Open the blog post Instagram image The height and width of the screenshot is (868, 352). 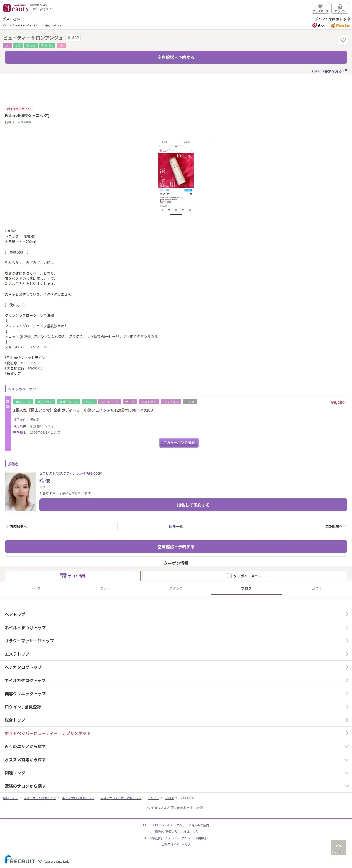click(x=176, y=177)
